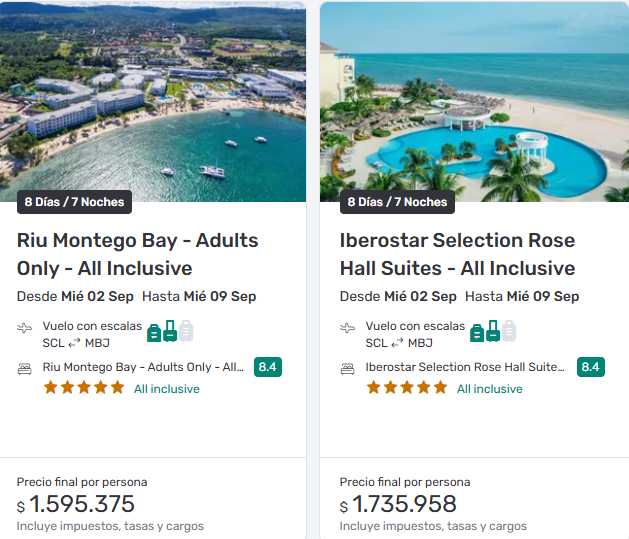The height and width of the screenshot is (539, 629).
Task: Click the bed icon in Iberostar card
Action: [348, 368]
